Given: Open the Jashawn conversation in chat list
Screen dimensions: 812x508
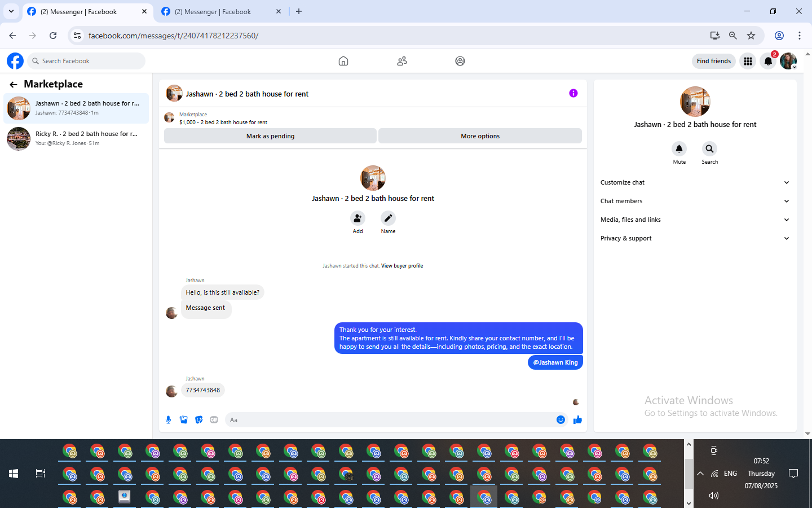Looking at the screenshot, I should pos(77,108).
